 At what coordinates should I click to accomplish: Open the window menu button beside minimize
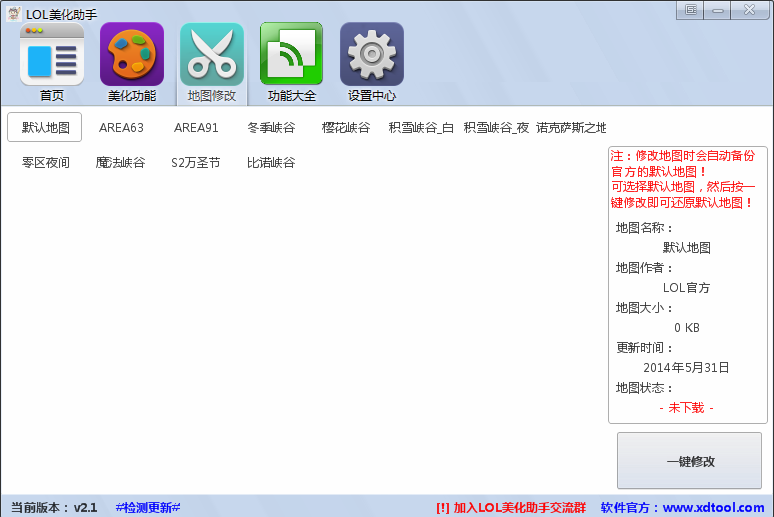(691, 10)
